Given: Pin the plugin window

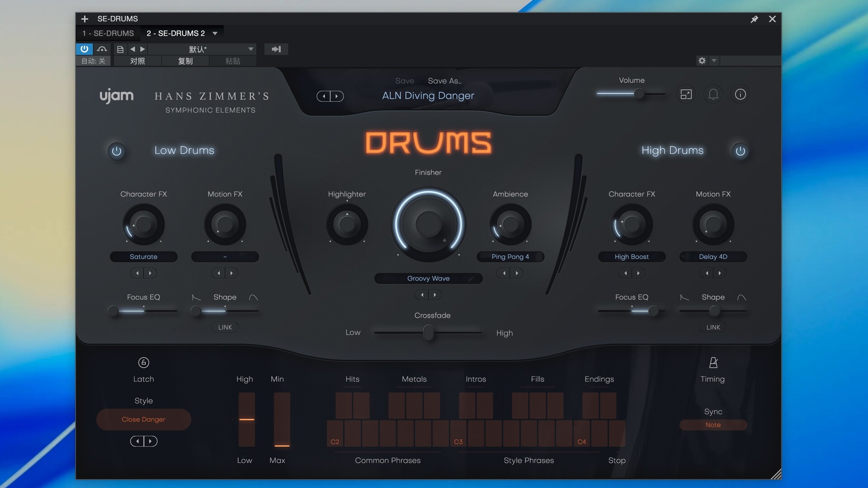Looking at the screenshot, I should coord(754,19).
